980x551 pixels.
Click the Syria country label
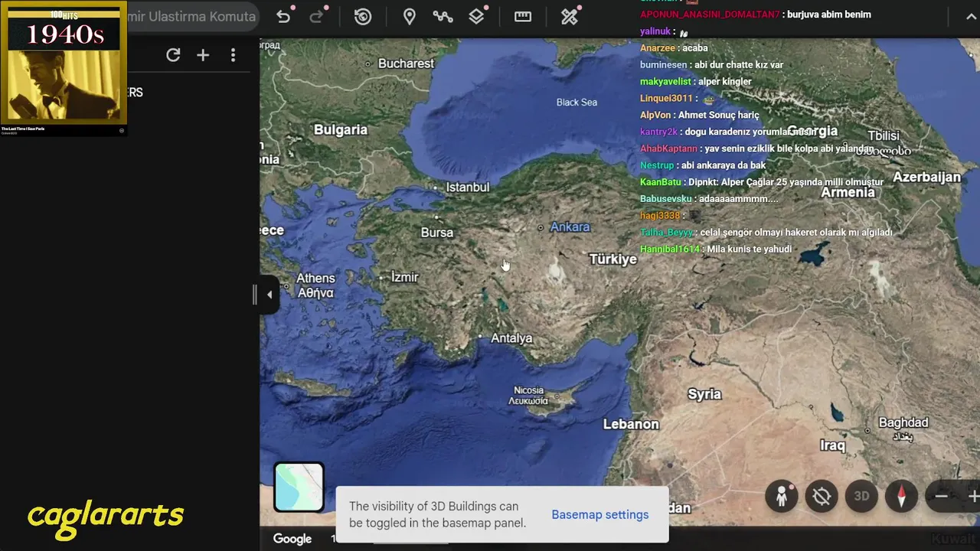click(x=704, y=394)
